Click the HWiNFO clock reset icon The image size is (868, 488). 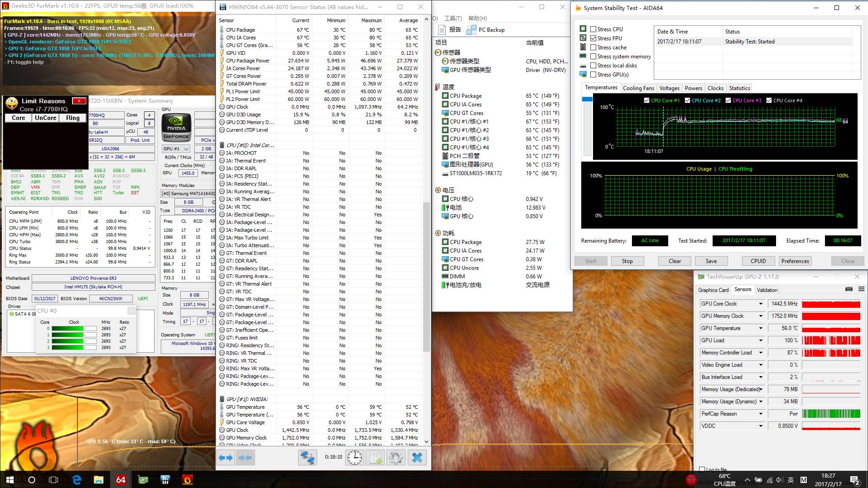pyautogui.click(x=355, y=458)
